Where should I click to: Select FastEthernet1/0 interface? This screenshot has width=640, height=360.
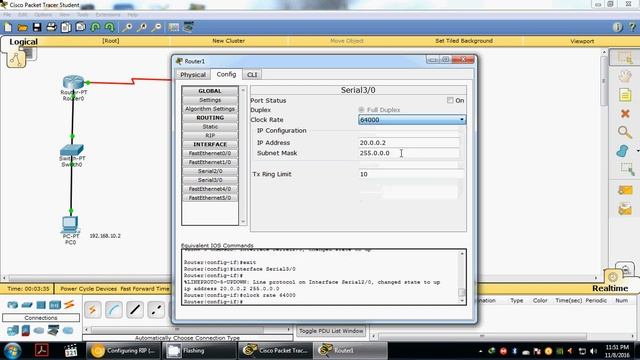(210, 162)
